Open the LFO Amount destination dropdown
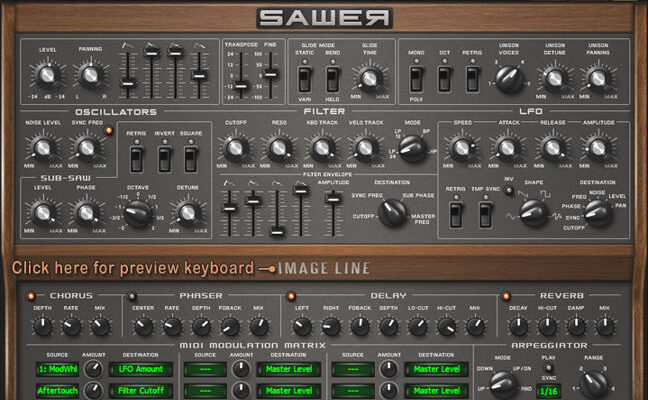Image resolution: width=648 pixels, height=400 pixels. click(x=138, y=369)
